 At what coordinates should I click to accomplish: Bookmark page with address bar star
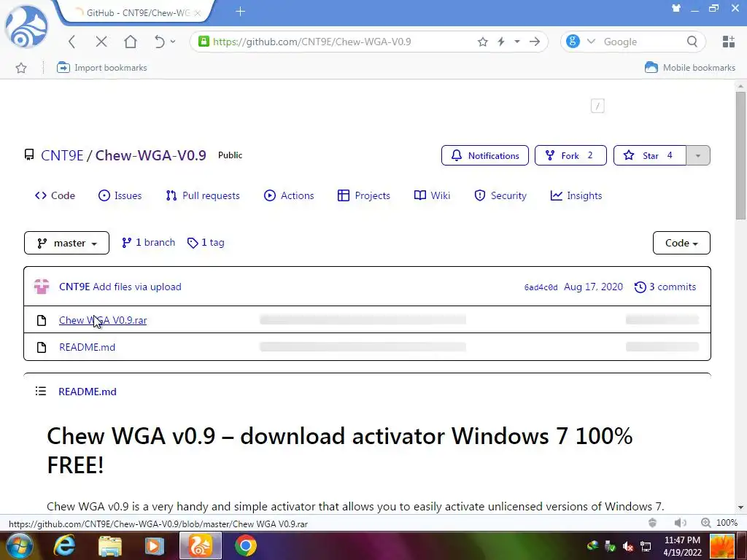click(483, 42)
